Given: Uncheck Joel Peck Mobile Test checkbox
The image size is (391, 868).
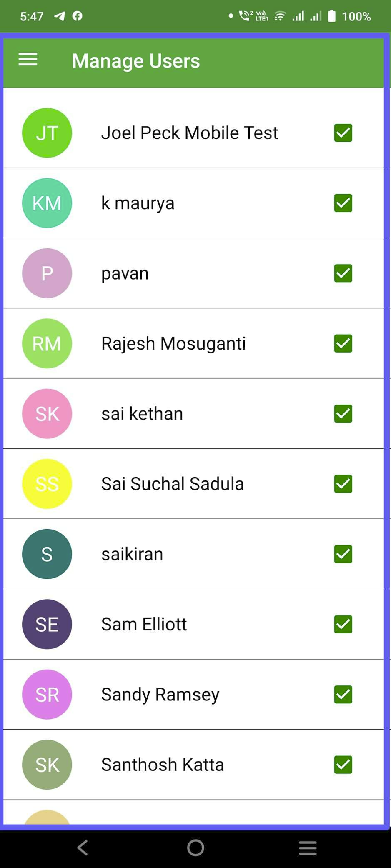Looking at the screenshot, I should (343, 133).
